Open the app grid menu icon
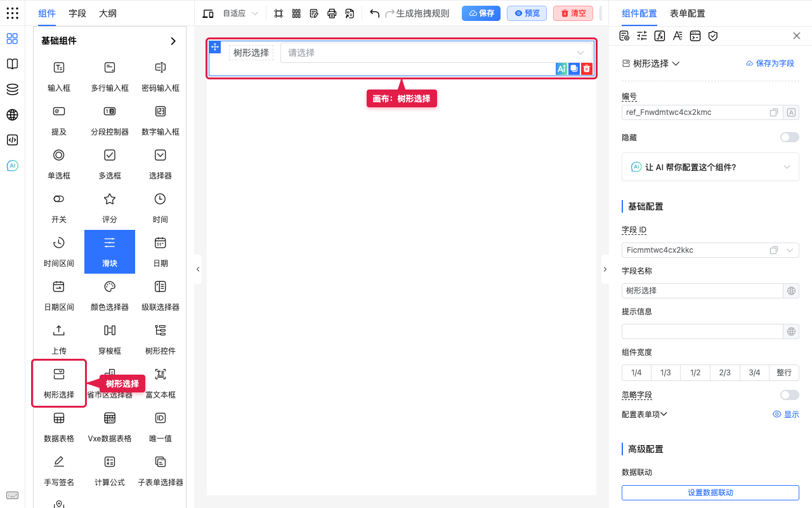Viewport: 812px width, 508px height. click(x=12, y=13)
